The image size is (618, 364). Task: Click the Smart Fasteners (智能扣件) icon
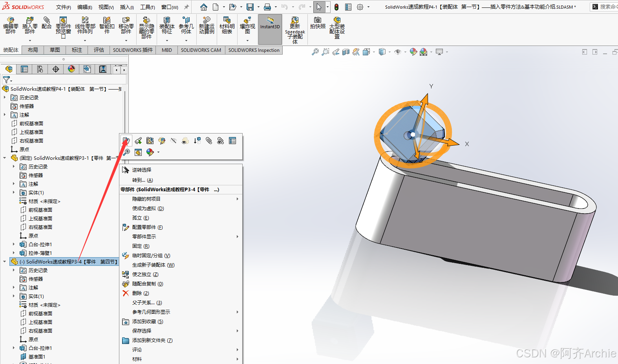107,25
